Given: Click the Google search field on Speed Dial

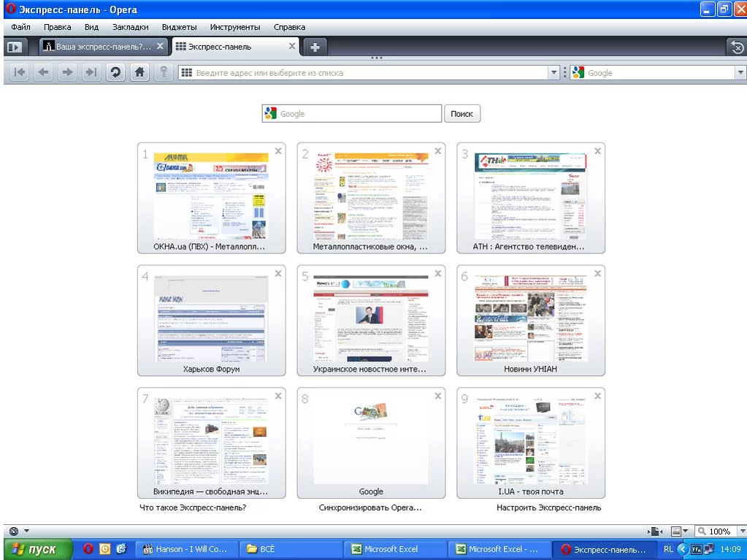Looking at the screenshot, I should [x=351, y=114].
